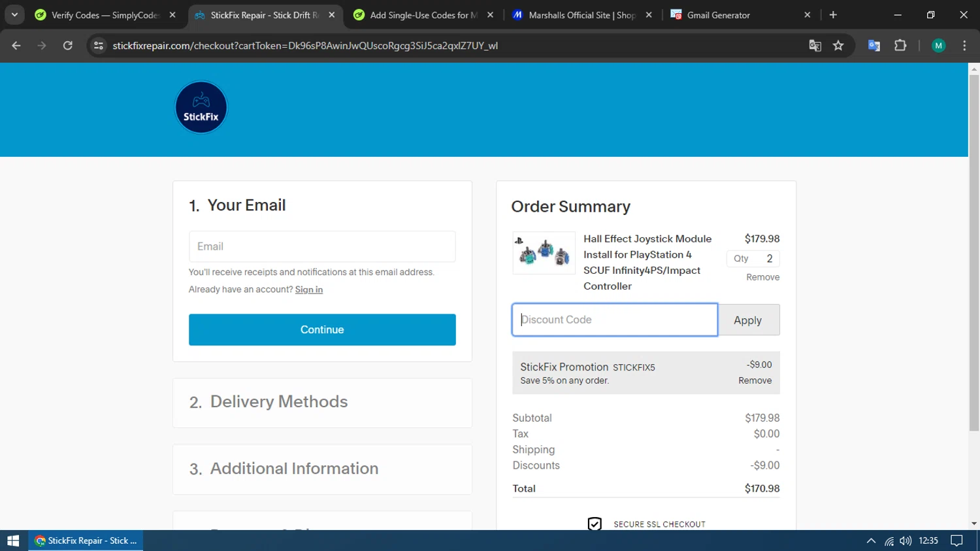
Task: Open tab search dropdown arrow
Action: [x=14, y=15]
